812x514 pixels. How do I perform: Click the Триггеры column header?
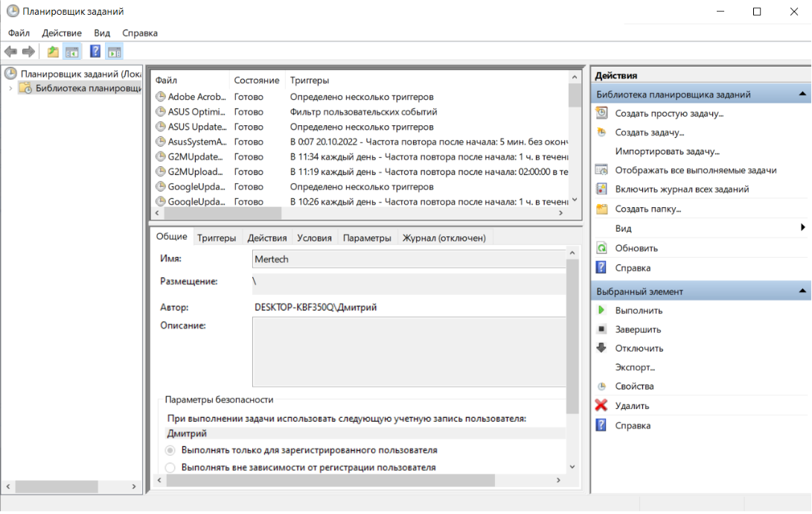click(426, 80)
